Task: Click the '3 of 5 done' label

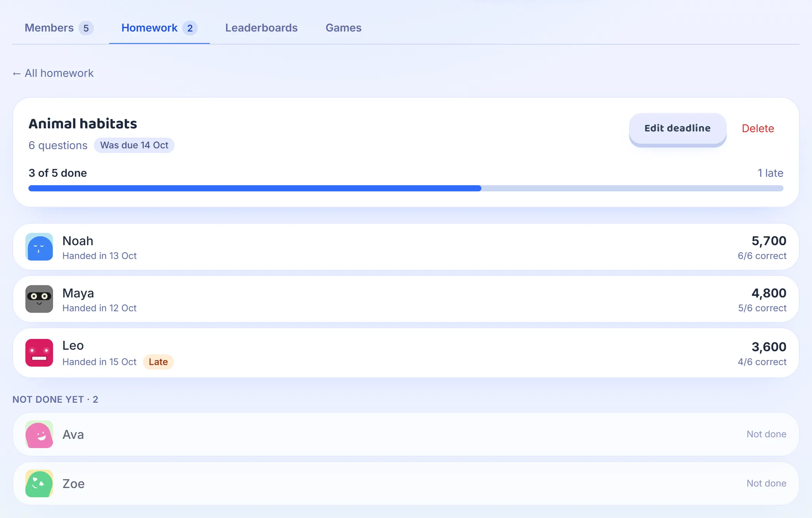Action: coord(58,173)
